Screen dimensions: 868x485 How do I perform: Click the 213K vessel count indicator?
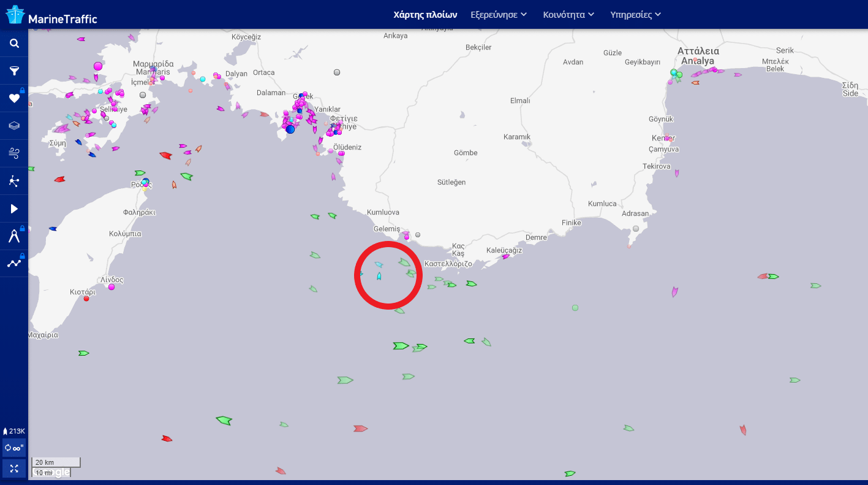coord(14,431)
